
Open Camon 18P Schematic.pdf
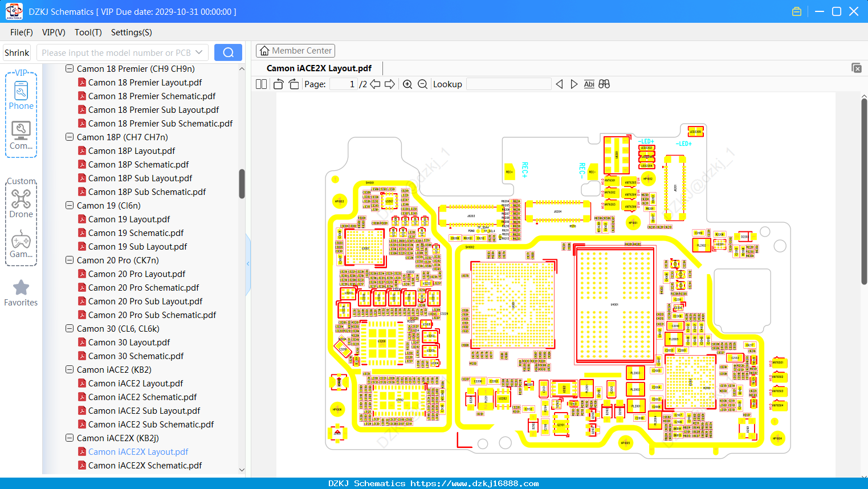138,165
